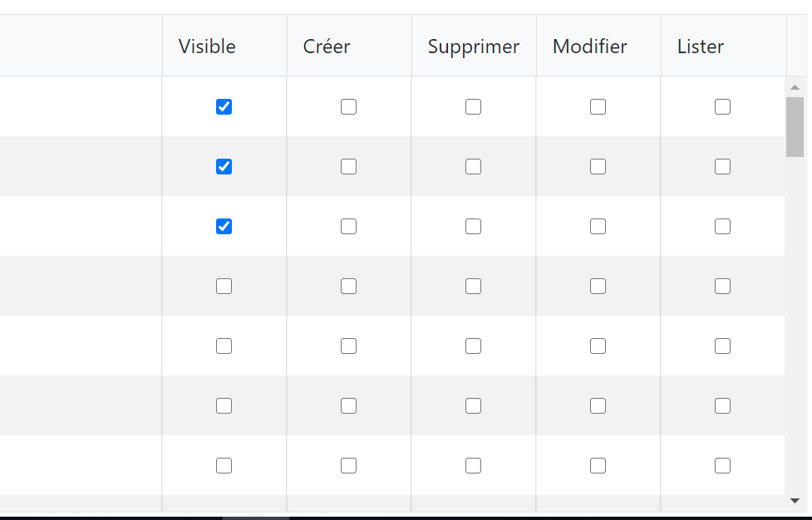Click the Visible column header

[x=207, y=47]
